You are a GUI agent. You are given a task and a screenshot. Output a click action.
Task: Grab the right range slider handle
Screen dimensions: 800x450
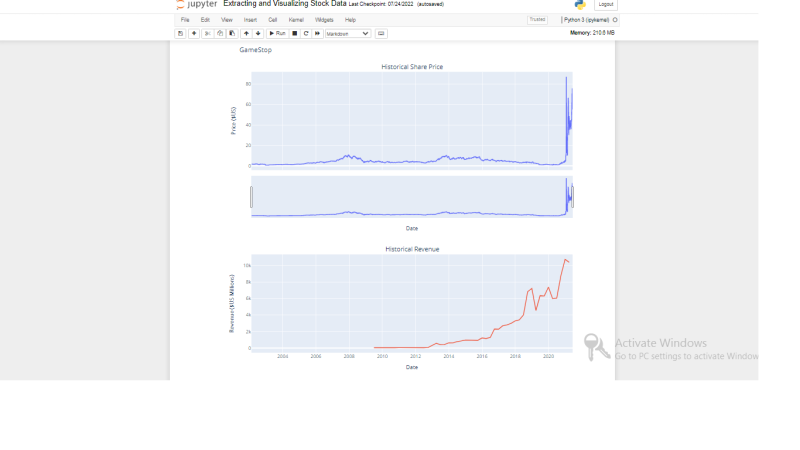pyautogui.click(x=572, y=197)
